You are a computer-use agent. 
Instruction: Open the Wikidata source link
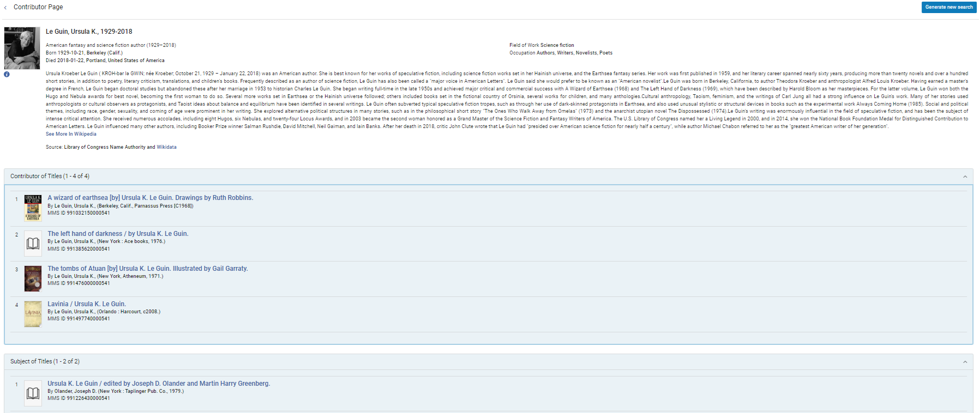click(x=166, y=147)
